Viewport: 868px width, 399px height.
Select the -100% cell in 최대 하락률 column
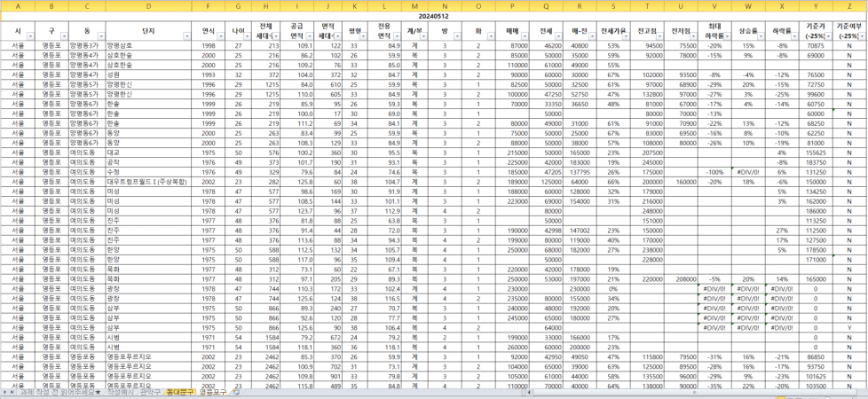[x=713, y=171]
